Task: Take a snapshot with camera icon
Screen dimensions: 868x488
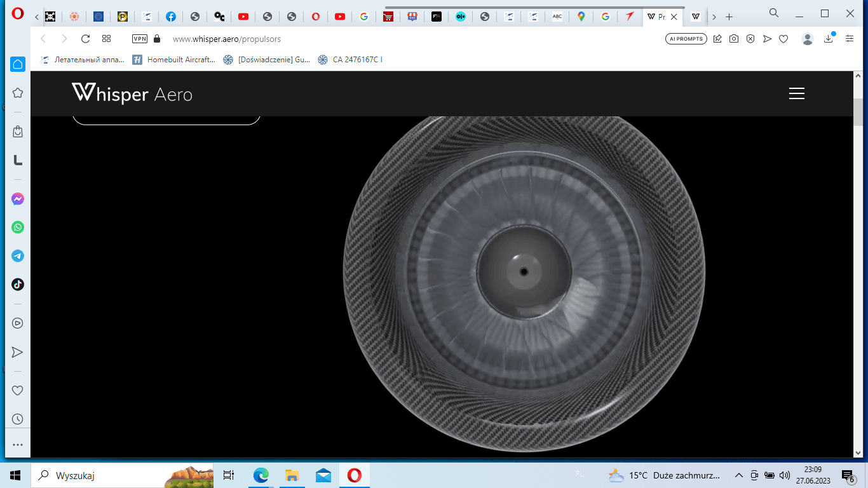Action: coord(734,39)
